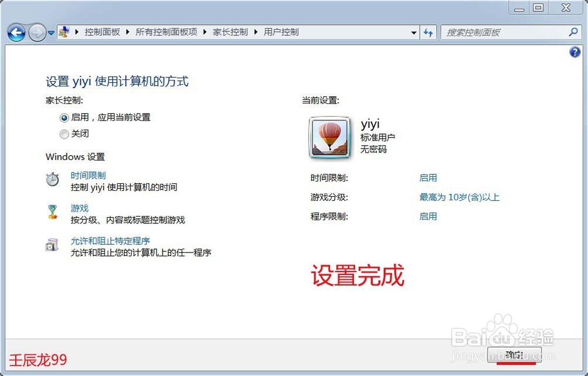Open the address bar dropdown arrow
Viewport: 588px width, 376px height.
tap(414, 32)
